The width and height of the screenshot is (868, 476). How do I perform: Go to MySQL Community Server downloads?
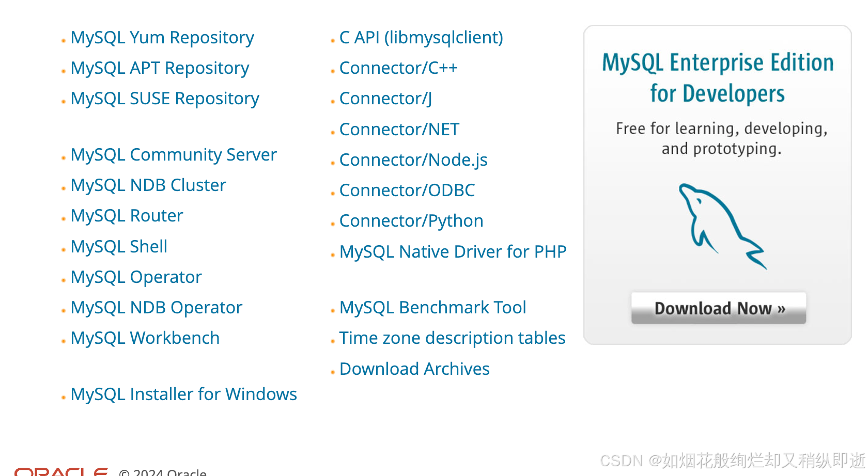[174, 155]
